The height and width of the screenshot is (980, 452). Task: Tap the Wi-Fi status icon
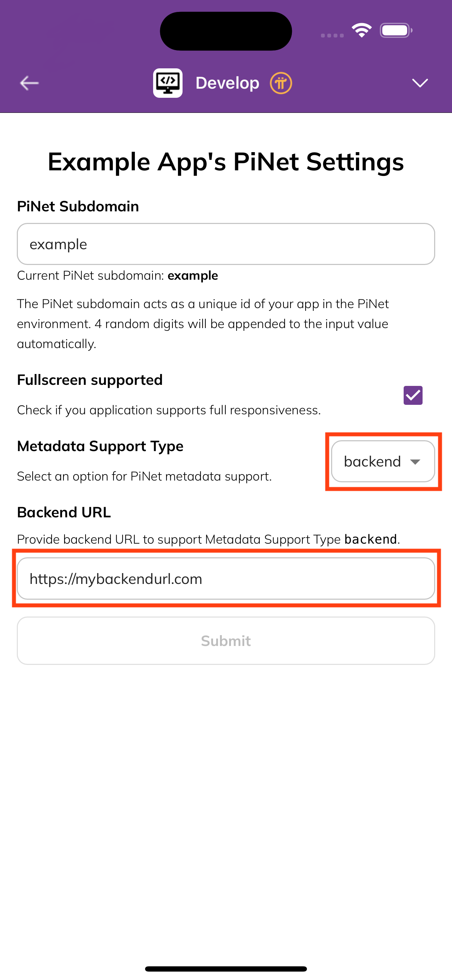tap(362, 30)
